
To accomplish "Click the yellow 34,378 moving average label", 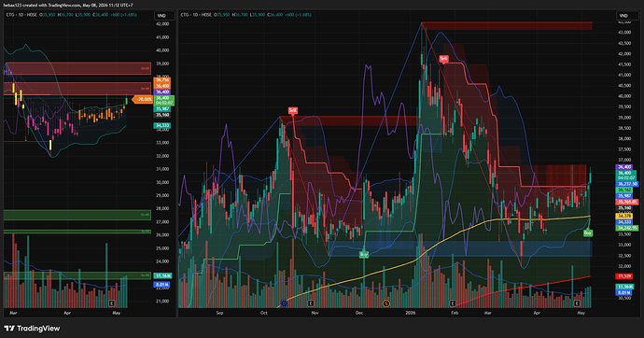I will click(x=624, y=216).
